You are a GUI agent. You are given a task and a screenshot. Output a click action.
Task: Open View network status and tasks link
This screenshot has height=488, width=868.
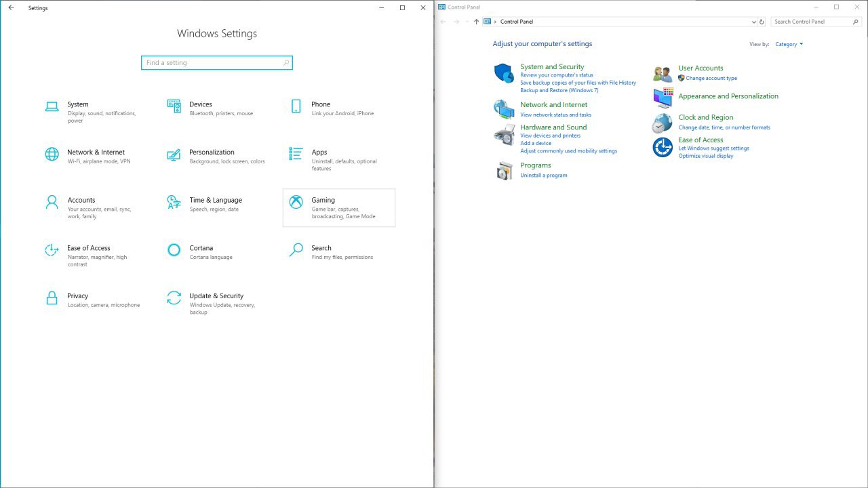point(555,115)
